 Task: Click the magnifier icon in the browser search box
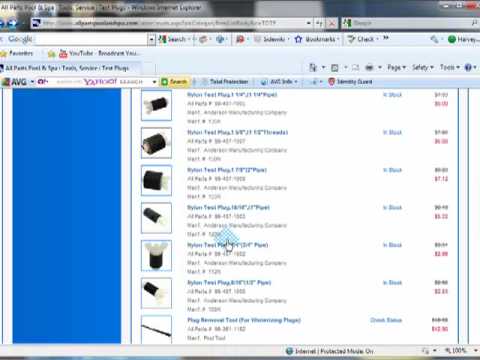475,23
